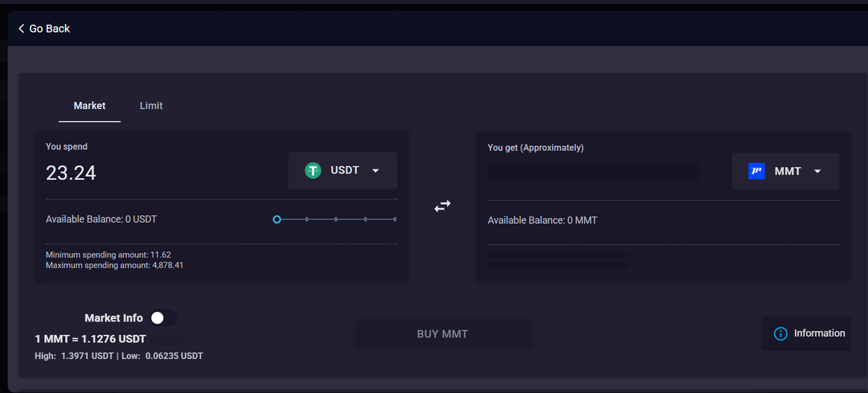Switch to the Market tab

90,105
